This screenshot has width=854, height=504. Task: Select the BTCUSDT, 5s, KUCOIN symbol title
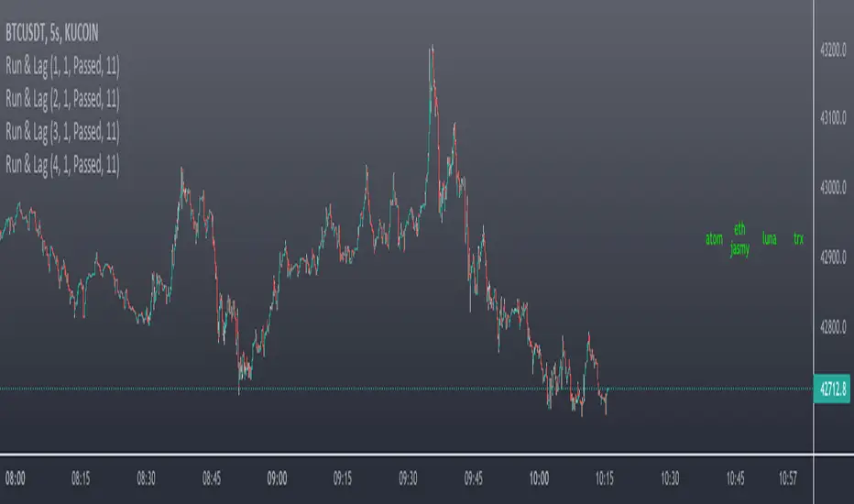pyautogui.click(x=51, y=34)
